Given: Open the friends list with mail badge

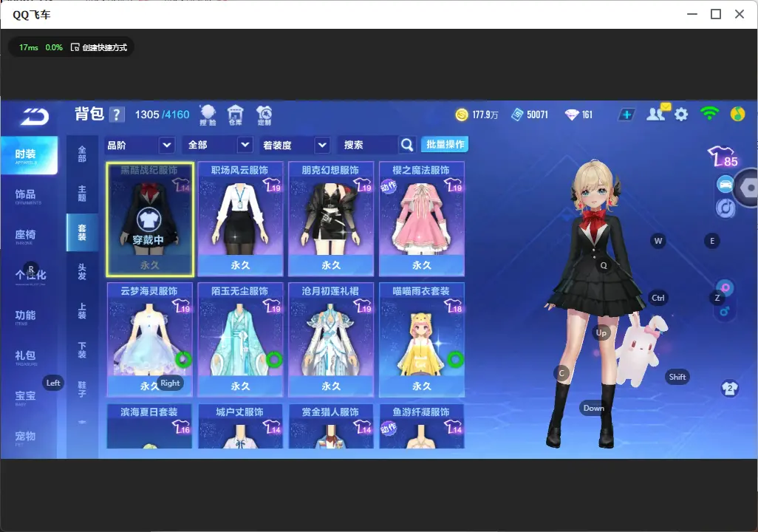Looking at the screenshot, I should [x=658, y=113].
